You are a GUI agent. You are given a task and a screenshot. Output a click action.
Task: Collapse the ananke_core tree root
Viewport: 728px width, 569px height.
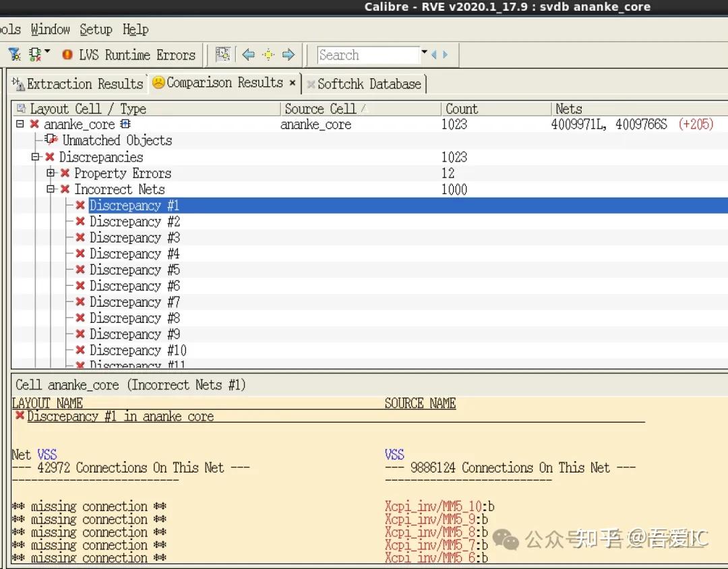click(x=20, y=124)
